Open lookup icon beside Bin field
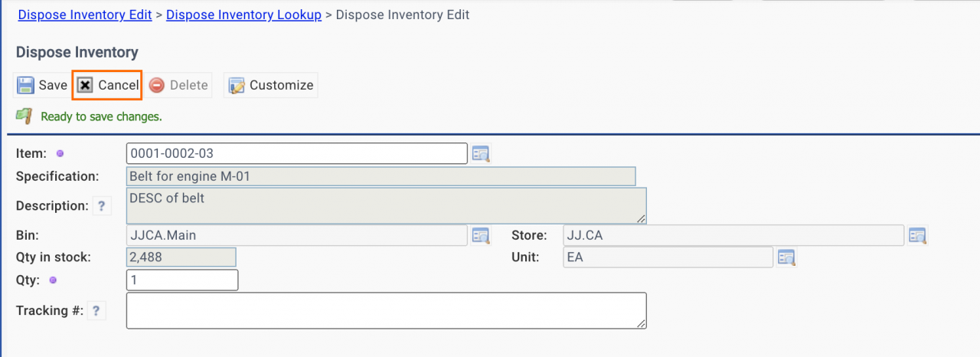Screen dimensions: 980x357 pos(481,235)
